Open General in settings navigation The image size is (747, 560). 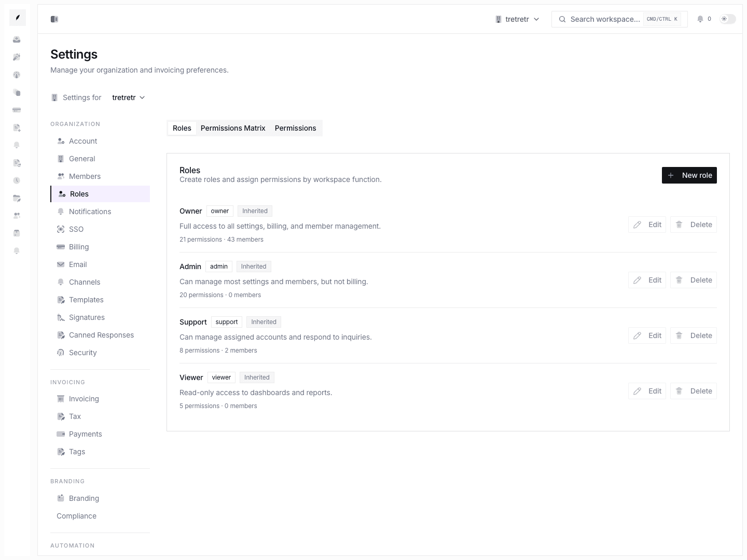pos(100,159)
